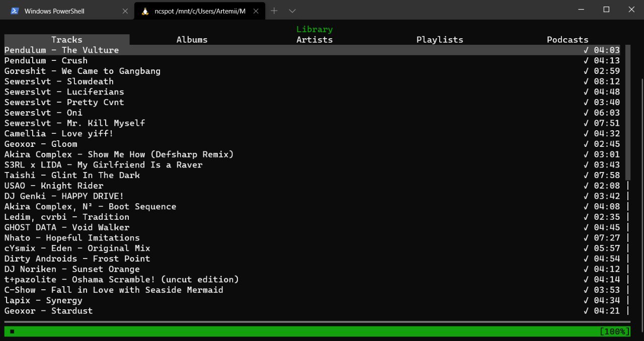Click the stopped playback indicator square
644x341 pixels.
click(x=12, y=331)
